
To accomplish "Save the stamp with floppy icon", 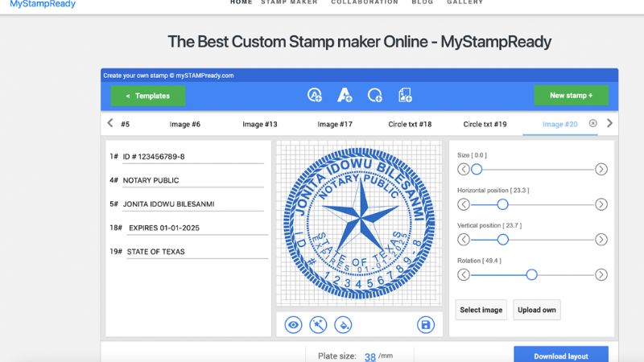I will tap(426, 325).
